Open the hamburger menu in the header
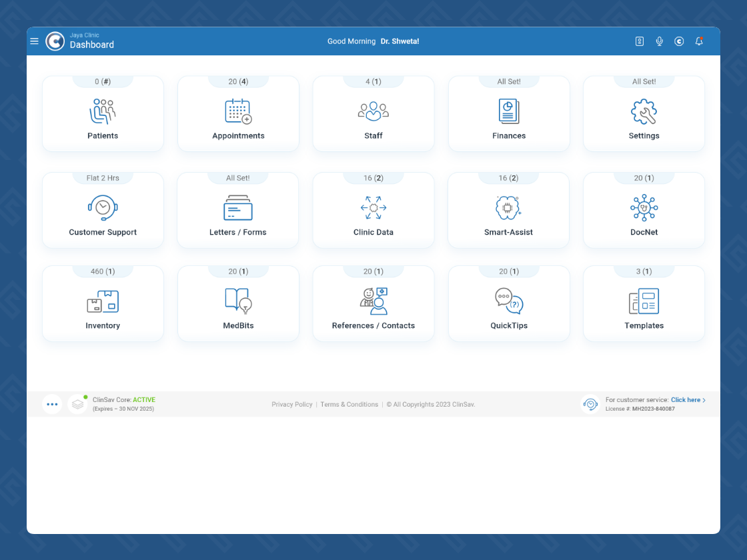The width and height of the screenshot is (747, 560). [34, 41]
